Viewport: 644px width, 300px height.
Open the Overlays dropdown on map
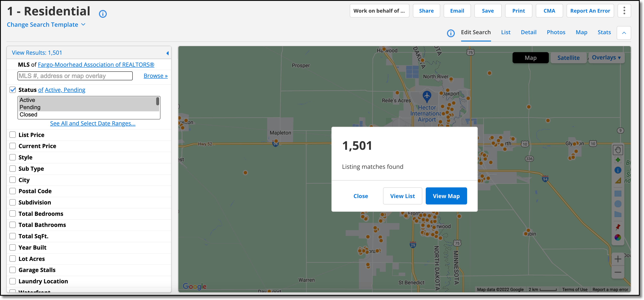(606, 58)
